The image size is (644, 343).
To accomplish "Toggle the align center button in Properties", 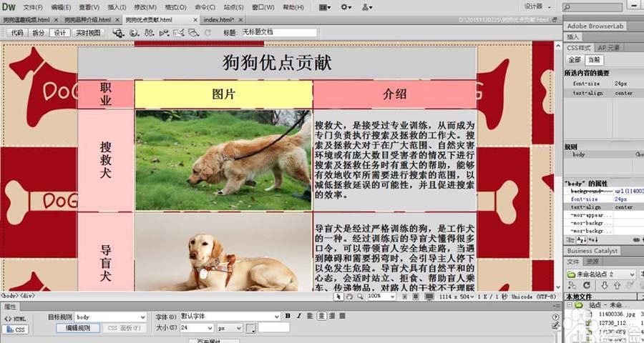I will pos(321,316).
